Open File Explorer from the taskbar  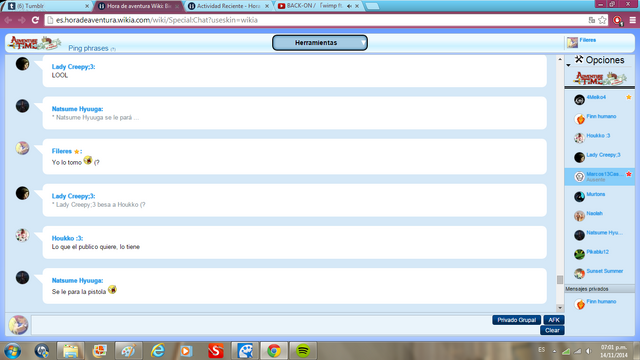pos(71,351)
